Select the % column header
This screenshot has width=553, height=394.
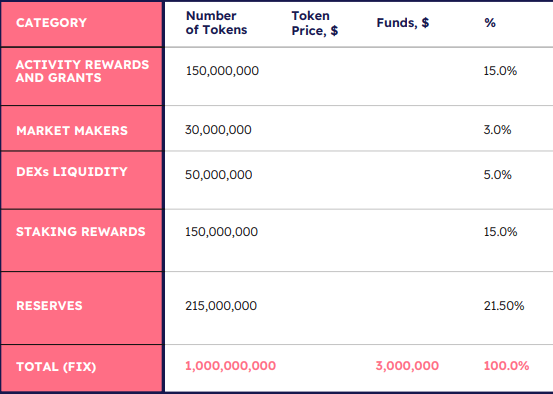490,23
